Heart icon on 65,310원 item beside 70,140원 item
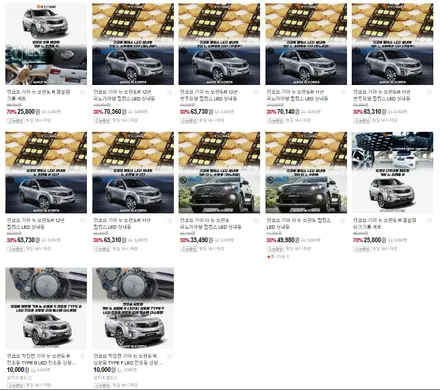The image size is (440, 390). tap(429, 93)
